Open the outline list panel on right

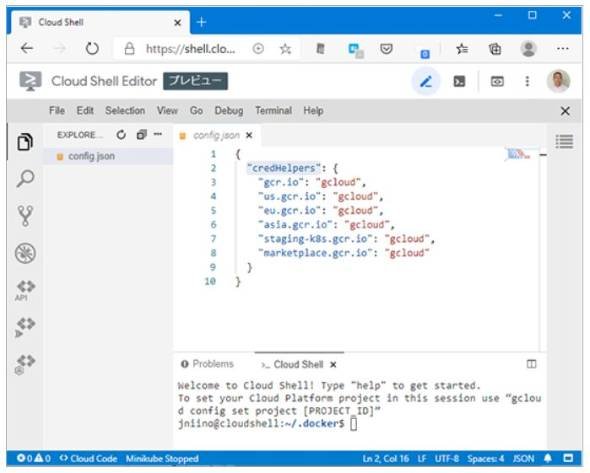point(564,141)
